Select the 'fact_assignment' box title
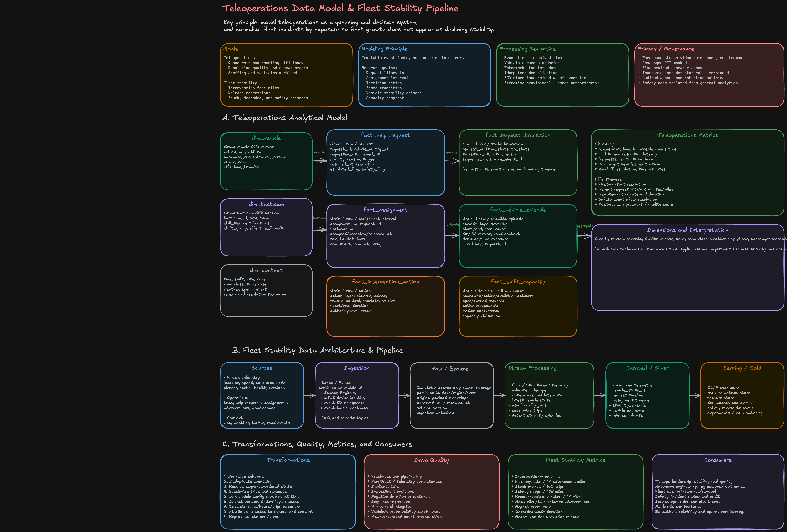Image resolution: width=787 pixels, height=532 pixels. [x=385, y=210]
